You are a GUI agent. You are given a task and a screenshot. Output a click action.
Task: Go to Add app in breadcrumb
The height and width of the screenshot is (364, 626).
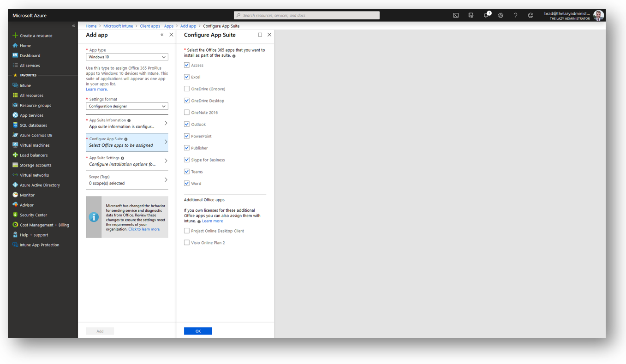(x=188, y=26)
